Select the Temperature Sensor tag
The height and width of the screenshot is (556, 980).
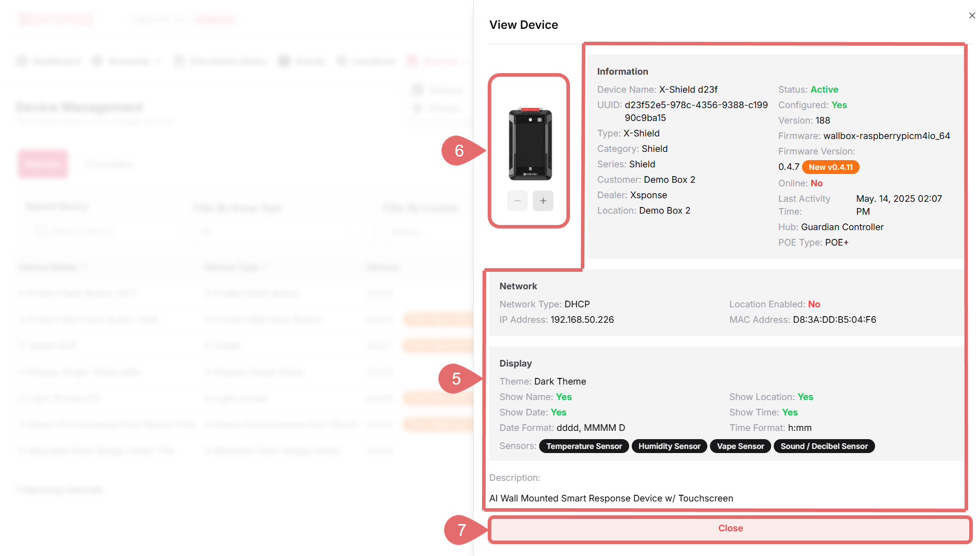click(x=583, y=446)
